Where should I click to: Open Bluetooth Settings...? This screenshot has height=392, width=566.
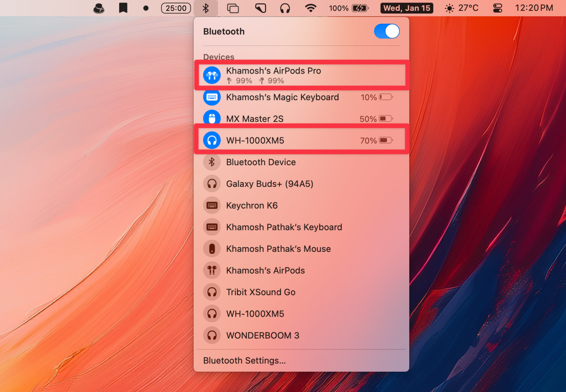click(x=244, y=360)
